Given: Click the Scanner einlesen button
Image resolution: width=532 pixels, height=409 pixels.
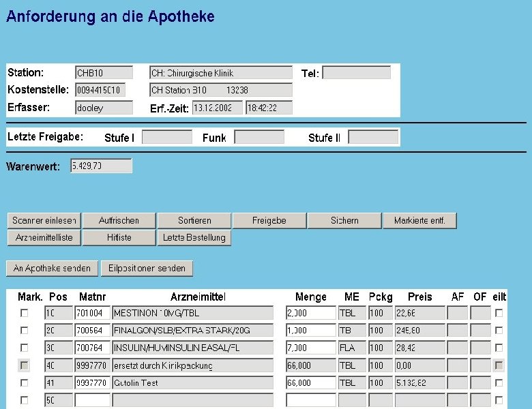Looking at the screenshot, I should coord(44,221).
